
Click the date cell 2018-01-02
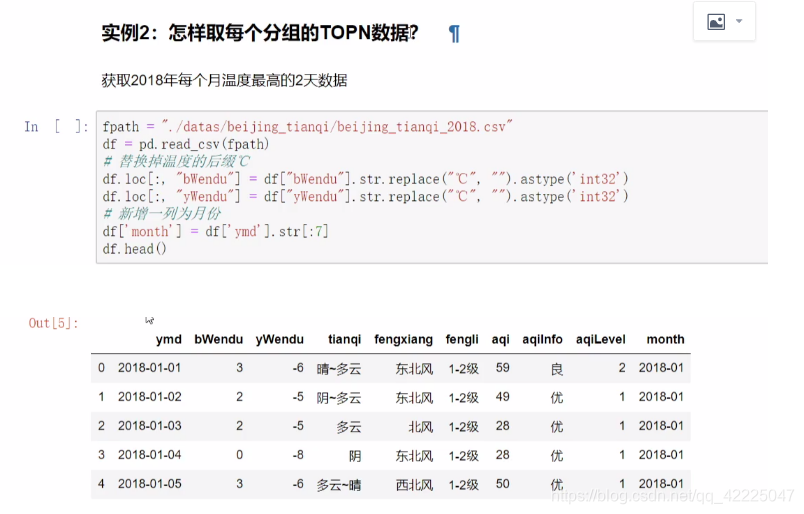point(149,397)
